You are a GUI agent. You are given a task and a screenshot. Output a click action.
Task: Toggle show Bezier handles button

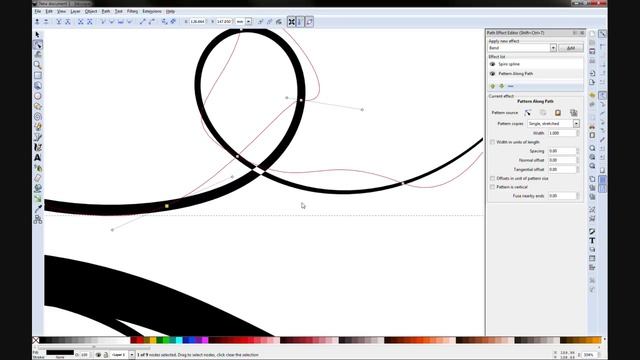tap(300, 22)
